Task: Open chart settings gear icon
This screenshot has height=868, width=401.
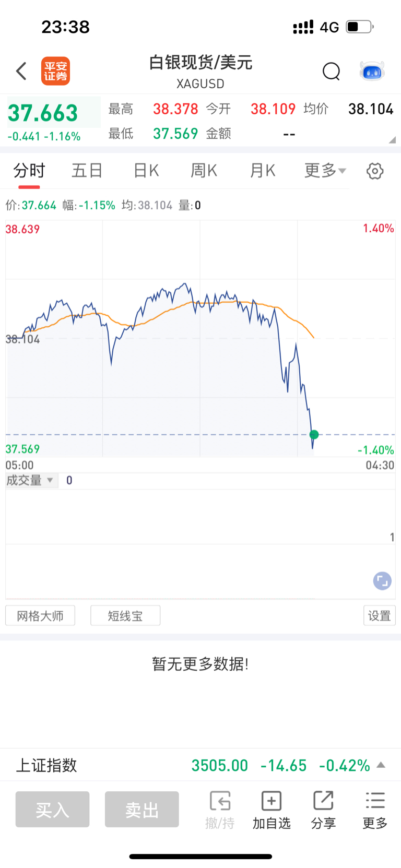Action: tap(375, 171)
